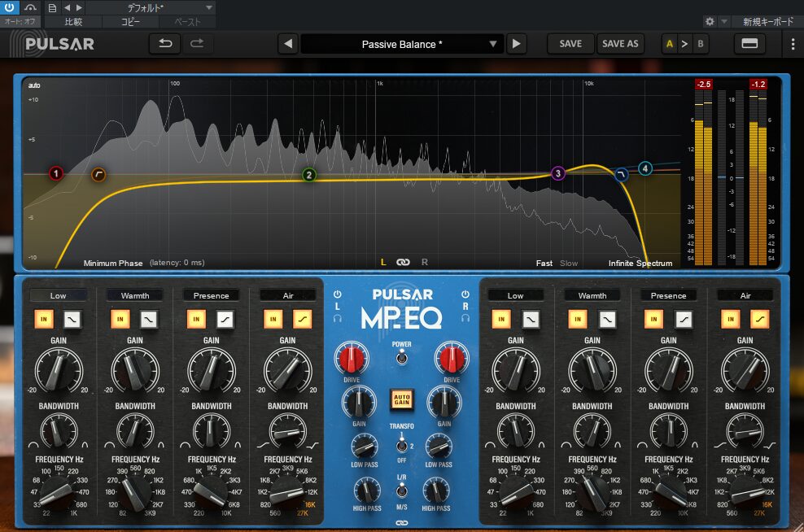Toggle the AUTO GAIN button
Viewport: 804px width, 532px height.
point(401,398)
